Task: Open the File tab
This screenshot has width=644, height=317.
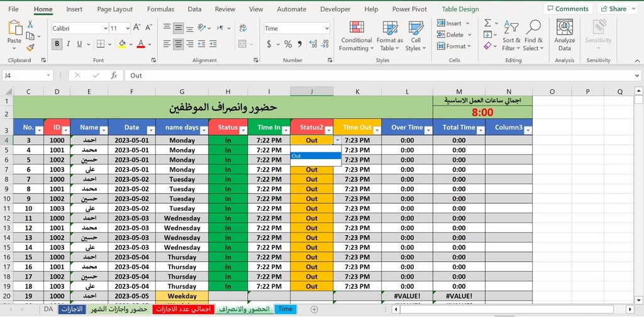Action: click(x=13, y=9)
